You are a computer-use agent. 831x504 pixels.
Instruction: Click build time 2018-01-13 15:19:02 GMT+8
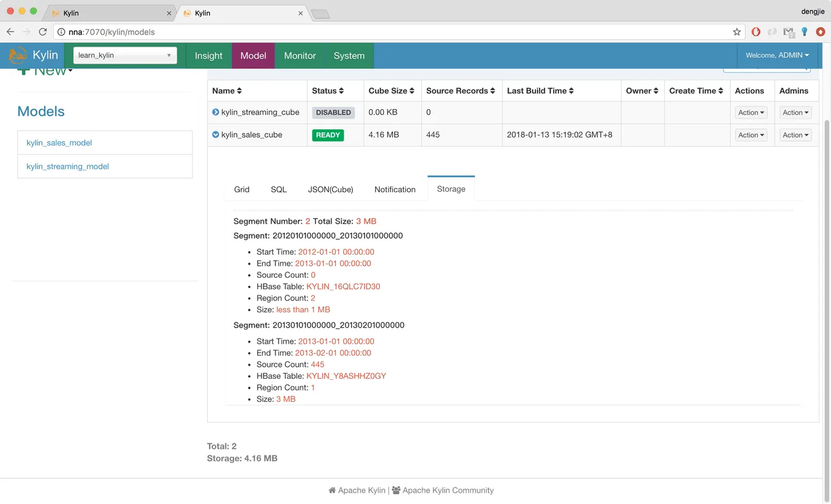[560, 135]
